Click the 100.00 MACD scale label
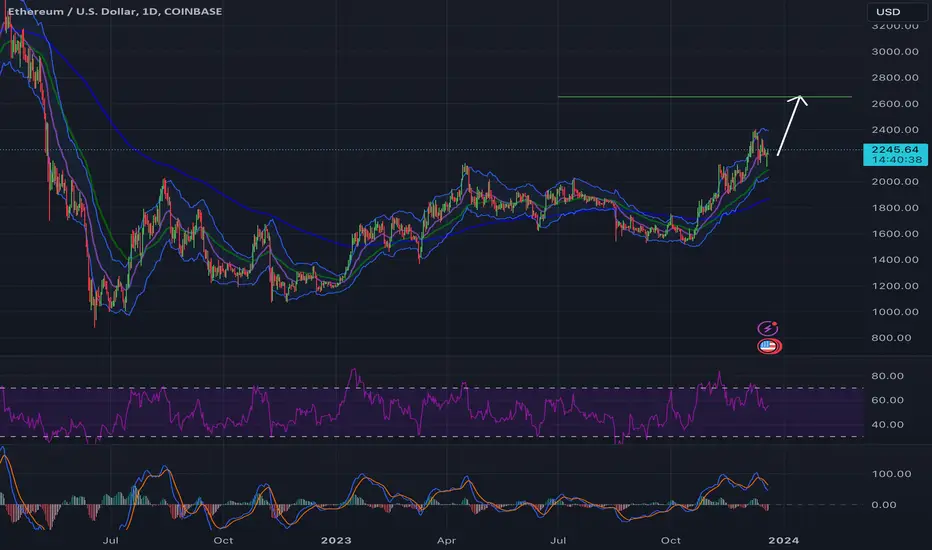 891,474
